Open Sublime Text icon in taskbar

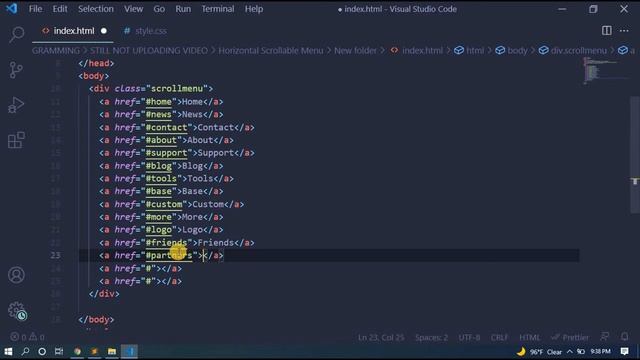(x=95, y=351)
